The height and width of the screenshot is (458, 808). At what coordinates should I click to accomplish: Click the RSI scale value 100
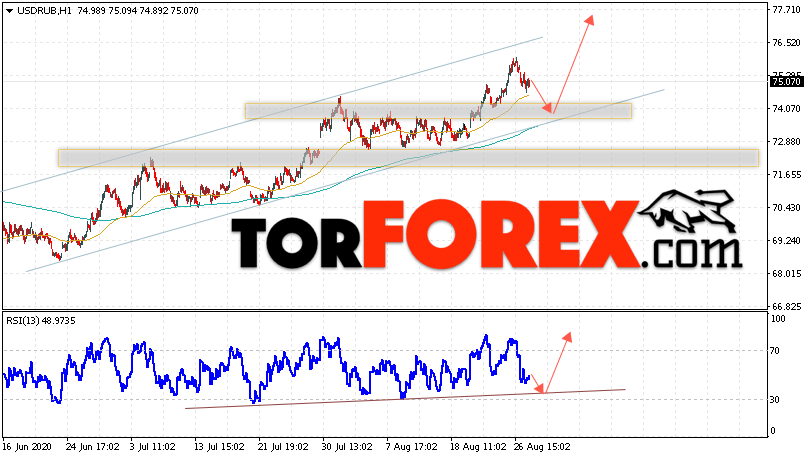pos(778,319)
